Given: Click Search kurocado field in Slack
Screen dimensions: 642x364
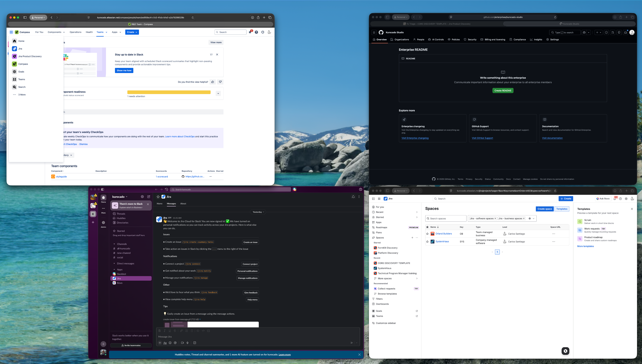Looking at the screenshot, I should (230, 189).
